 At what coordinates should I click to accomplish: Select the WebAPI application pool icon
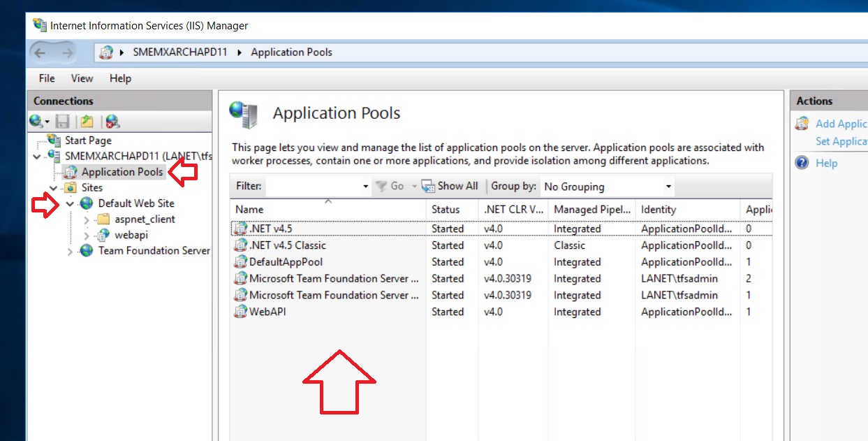tap(240, 312)
